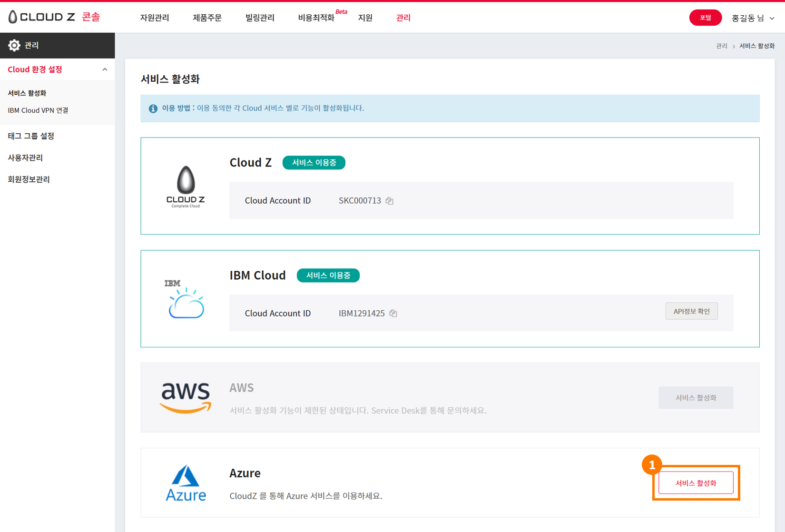Click the Cloud Z droplet logo in the card

click(186, 187)
